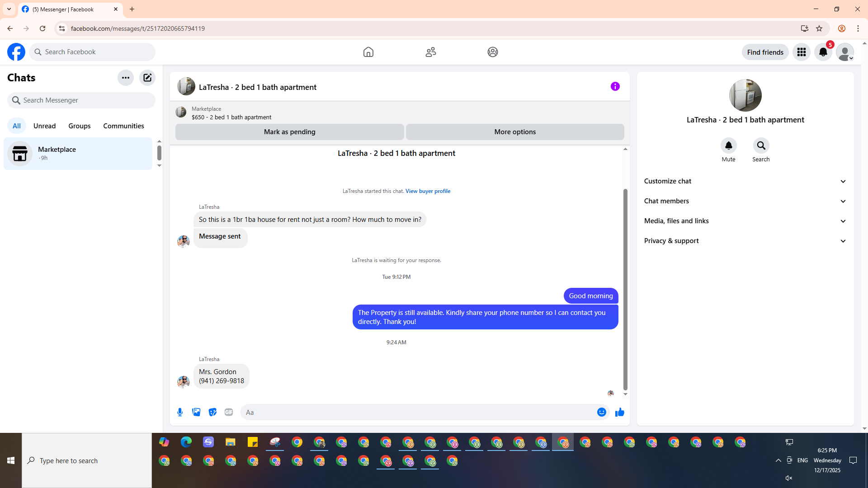
Task: Expand the Chat members section
Action: click(745, 201)
